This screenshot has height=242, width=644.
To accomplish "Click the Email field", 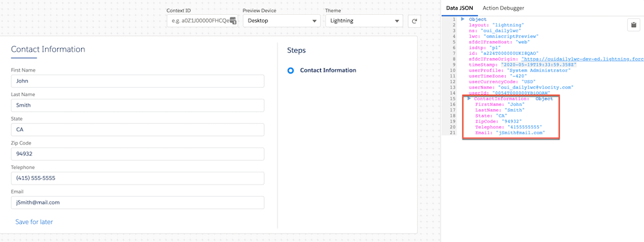I will pos(138,203).
